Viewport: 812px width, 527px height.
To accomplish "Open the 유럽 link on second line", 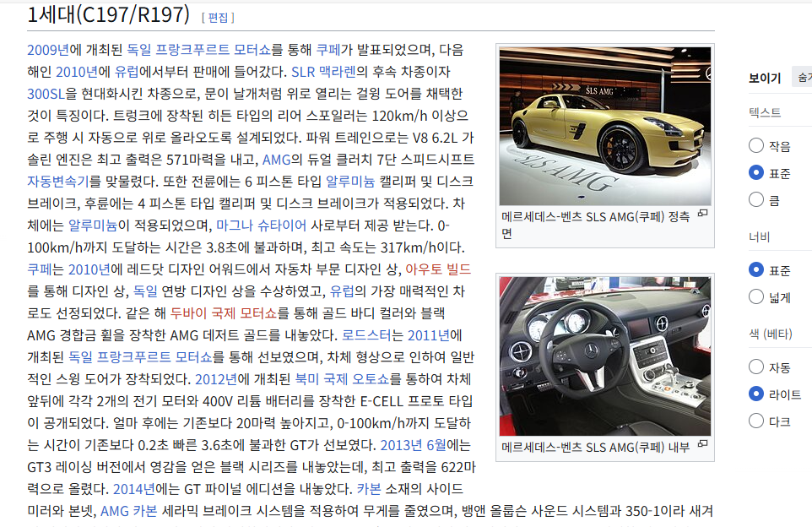I will [x=127, y=72].
